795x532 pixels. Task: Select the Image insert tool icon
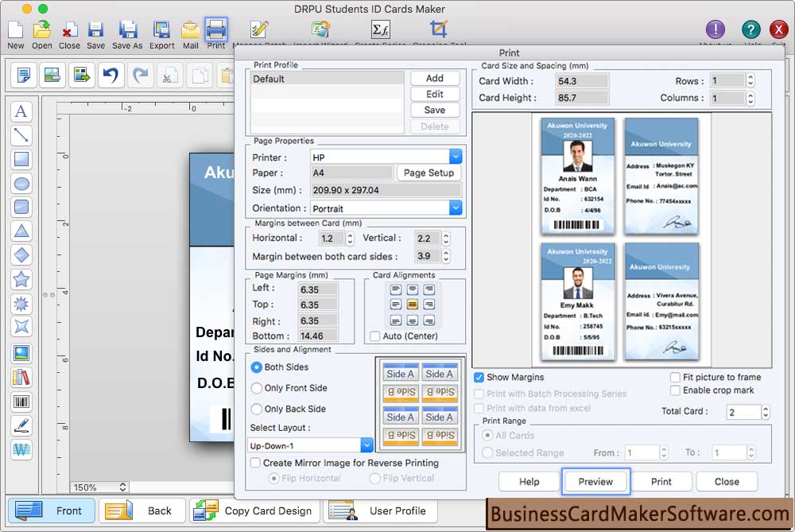click(21, 354)
